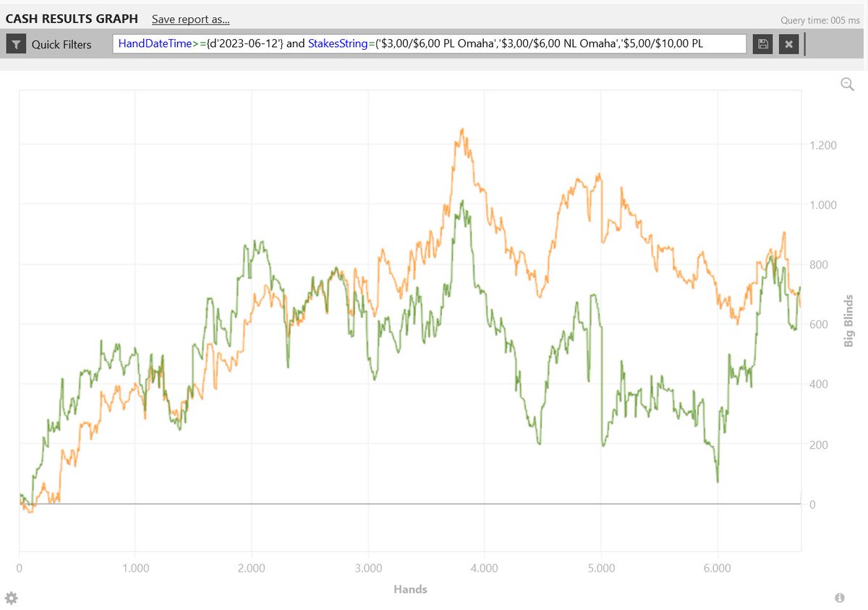Open the Quick Filters funnel icon
868x610 pixels.
16,44
